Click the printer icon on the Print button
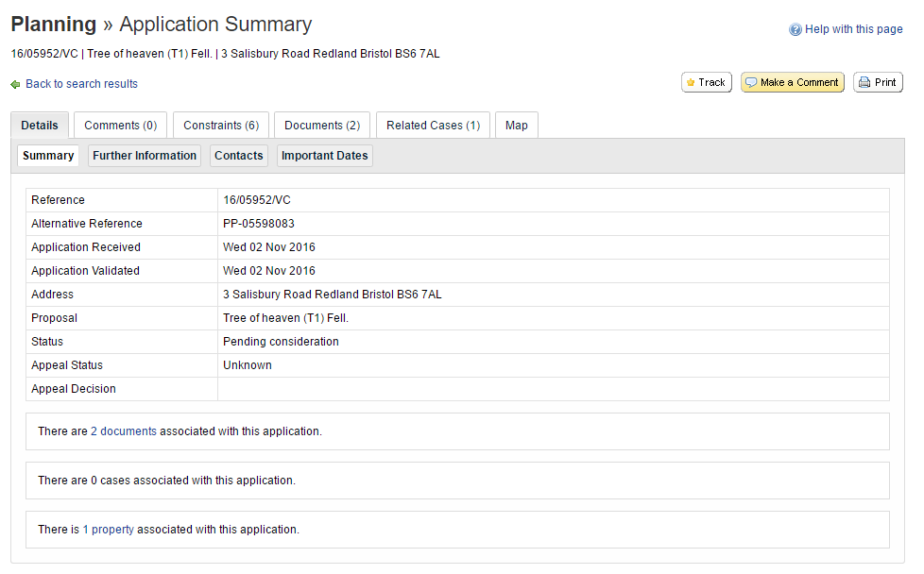 (864, 82)
